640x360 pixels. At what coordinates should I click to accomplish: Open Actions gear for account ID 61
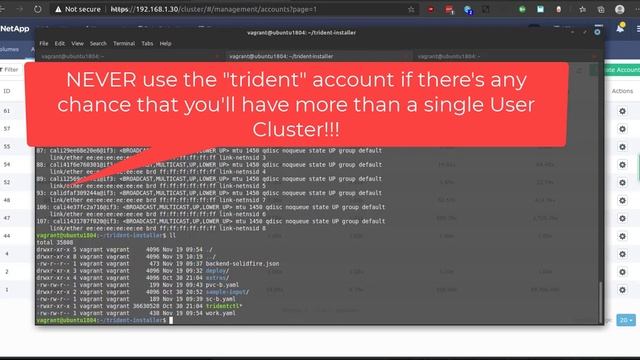click(622, 111)
